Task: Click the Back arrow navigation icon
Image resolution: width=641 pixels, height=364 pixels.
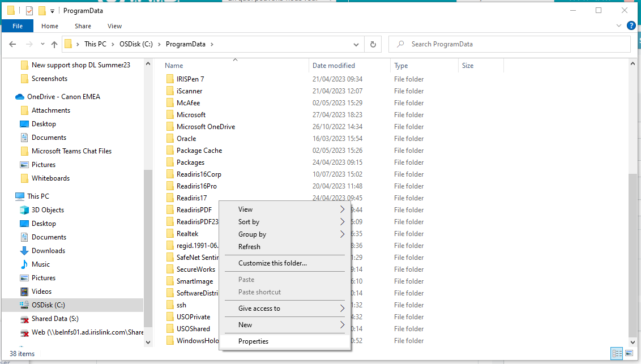Action: coord(12,44)
